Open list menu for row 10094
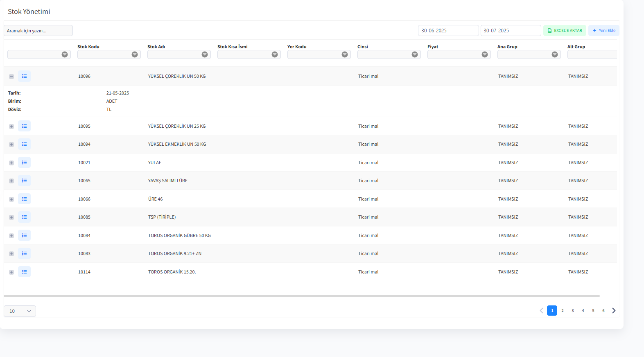The width and height of the screenshot is (644, 357). pos(24,144)
